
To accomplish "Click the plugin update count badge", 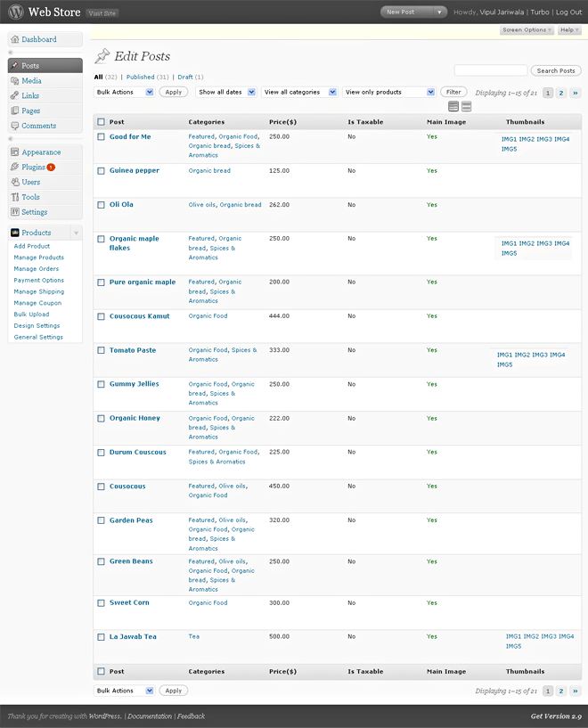I will point(51,168).
